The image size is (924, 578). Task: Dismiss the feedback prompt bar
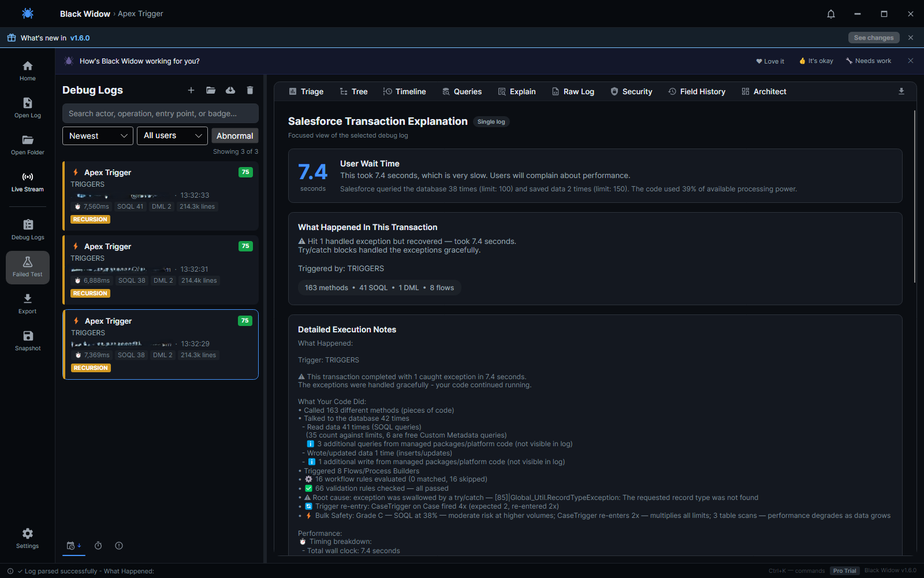911,61
